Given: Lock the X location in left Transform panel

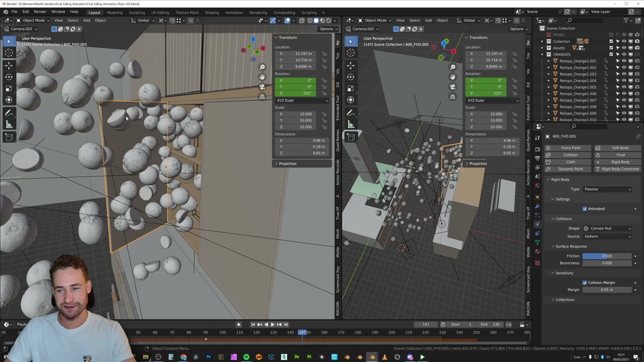Looking at the screenshot, I should click(324, 54).
